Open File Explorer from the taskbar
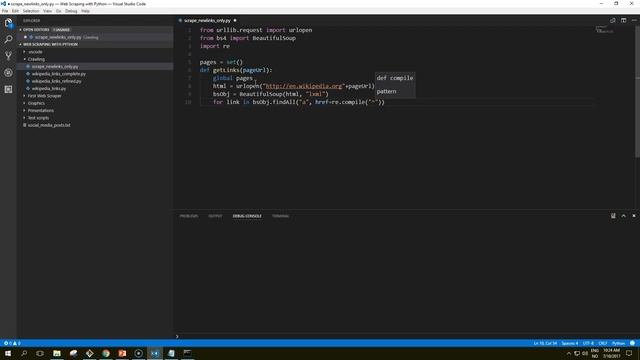 pyautogui.click(x=57, y=353)
